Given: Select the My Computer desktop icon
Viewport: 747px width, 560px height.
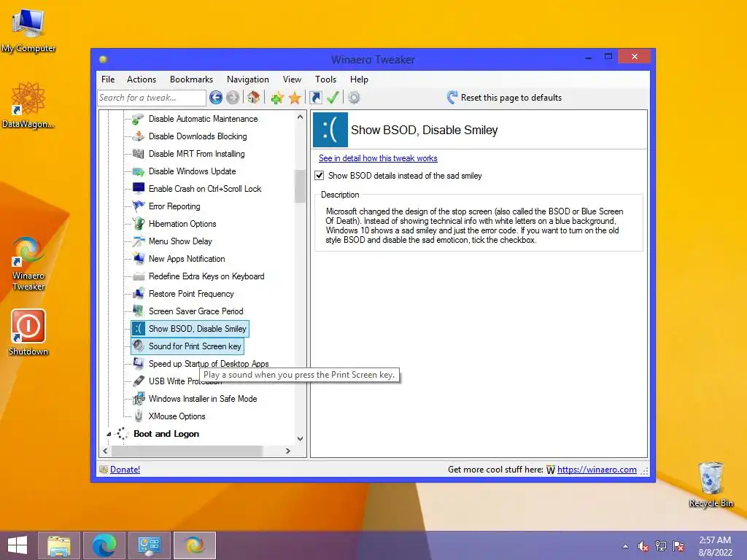Looking at the screenshot, I should [x=28, y=31].
